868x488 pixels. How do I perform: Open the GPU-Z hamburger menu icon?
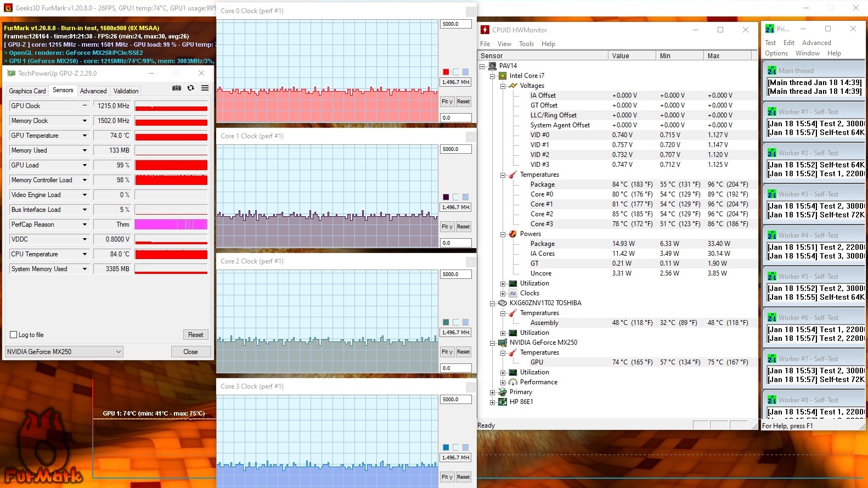pos(205,88)
